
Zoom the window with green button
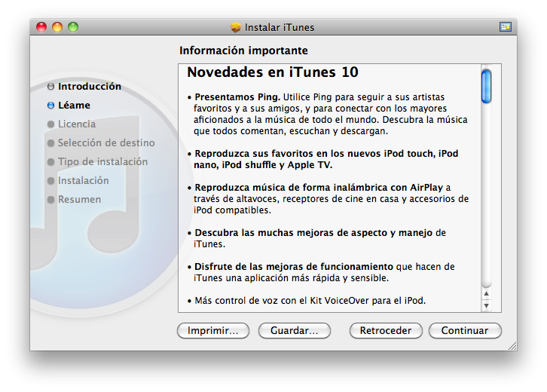click(x=73, y=27)
